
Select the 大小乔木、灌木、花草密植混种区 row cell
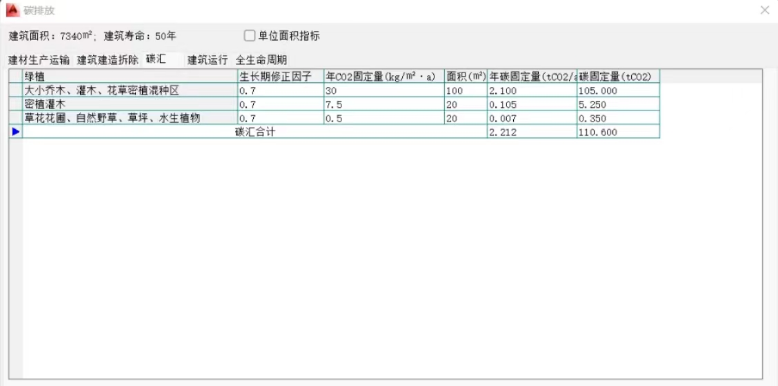tap(130, 90)
